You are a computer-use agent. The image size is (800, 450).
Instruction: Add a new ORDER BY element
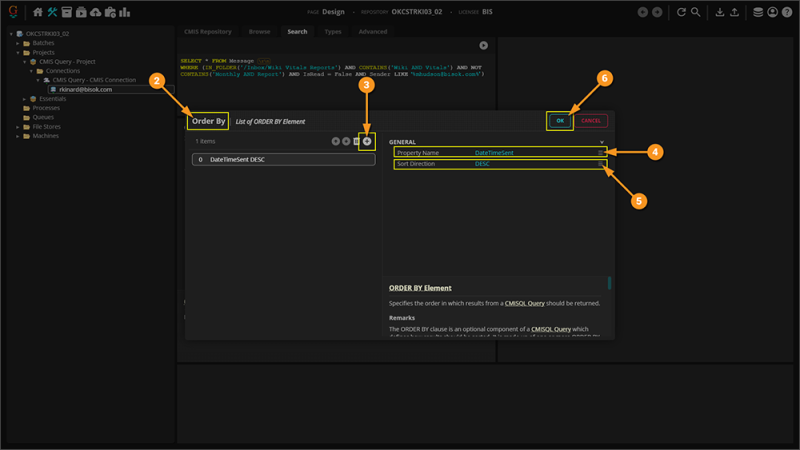click(367, 141)
